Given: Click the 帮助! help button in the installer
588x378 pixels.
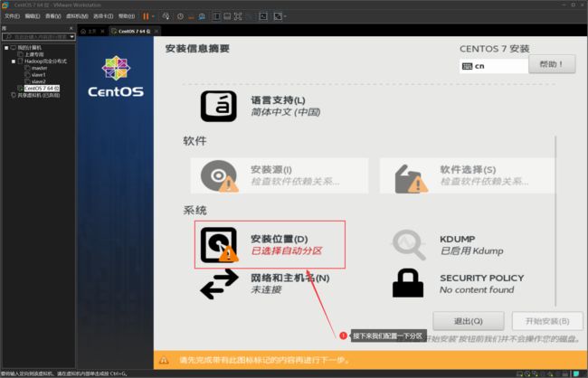Looking at the screenshot, I should 552,64.
